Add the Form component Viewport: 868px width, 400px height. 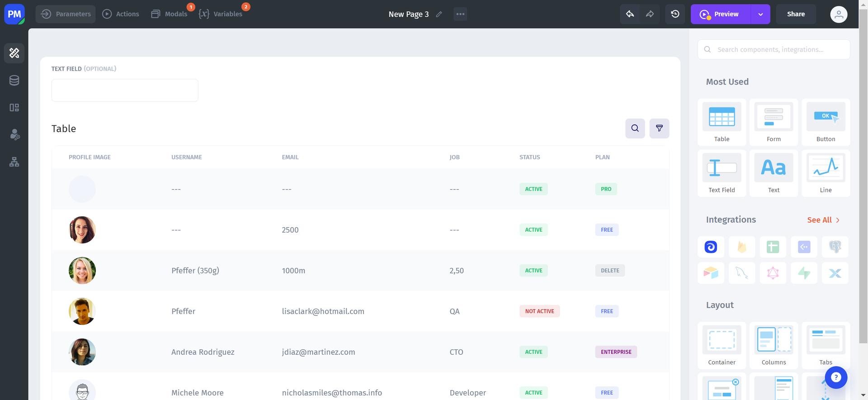coord(774,122)
